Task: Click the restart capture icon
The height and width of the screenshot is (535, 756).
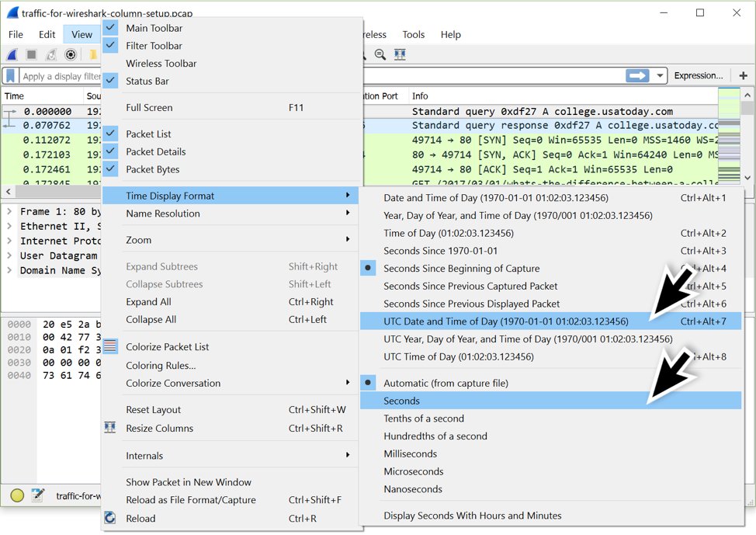Action: coord(51,54)
